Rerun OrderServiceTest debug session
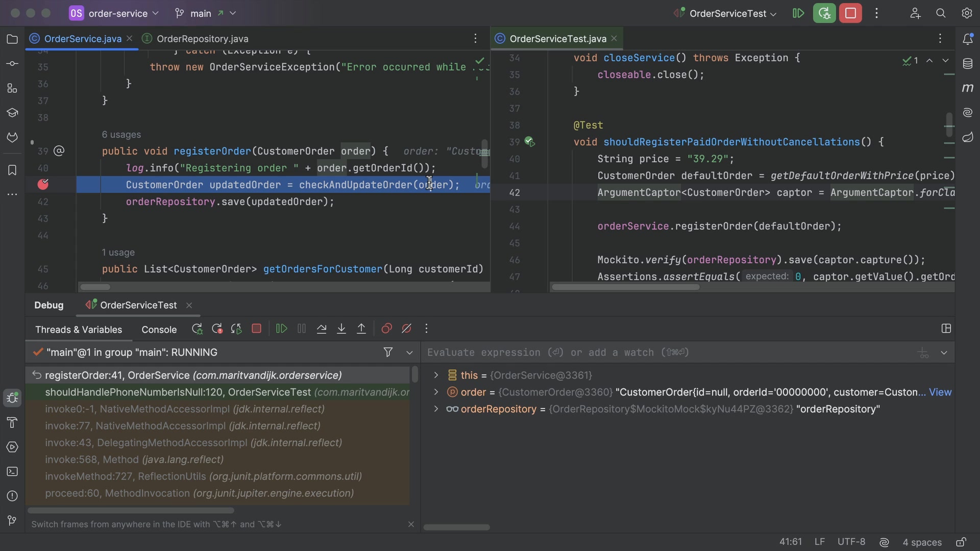This screenshot has height=551, width=980. [197, 329]
